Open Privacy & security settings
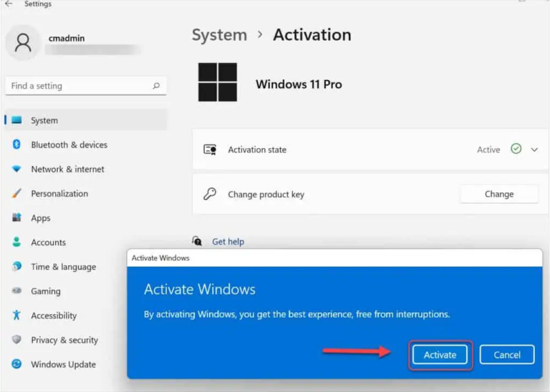 click(66, 340)
